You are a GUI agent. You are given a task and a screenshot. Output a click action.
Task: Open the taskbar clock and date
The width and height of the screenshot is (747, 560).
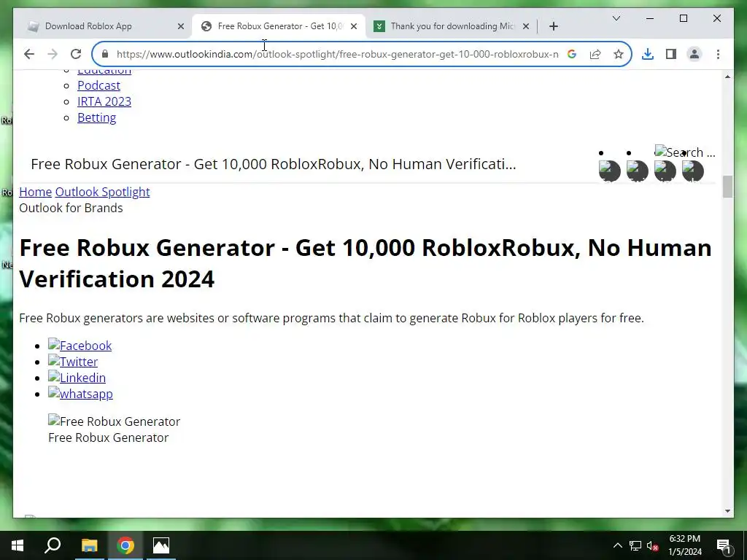pos(685,545)
